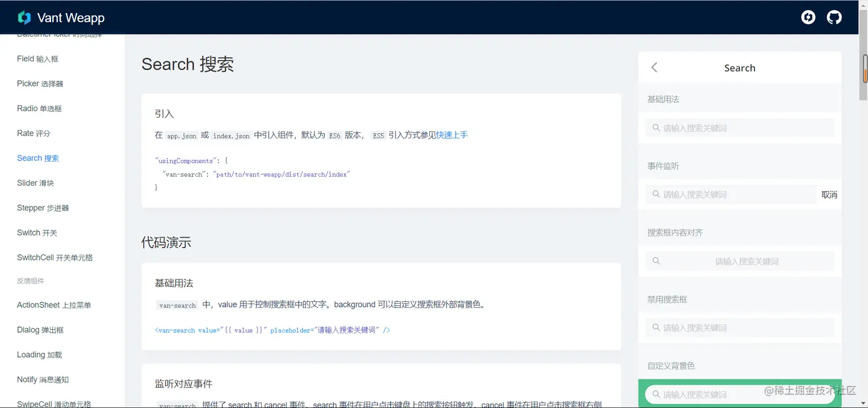Go back with the Search preview arrow
Screen dimensions: 868x408
point(654,68)
